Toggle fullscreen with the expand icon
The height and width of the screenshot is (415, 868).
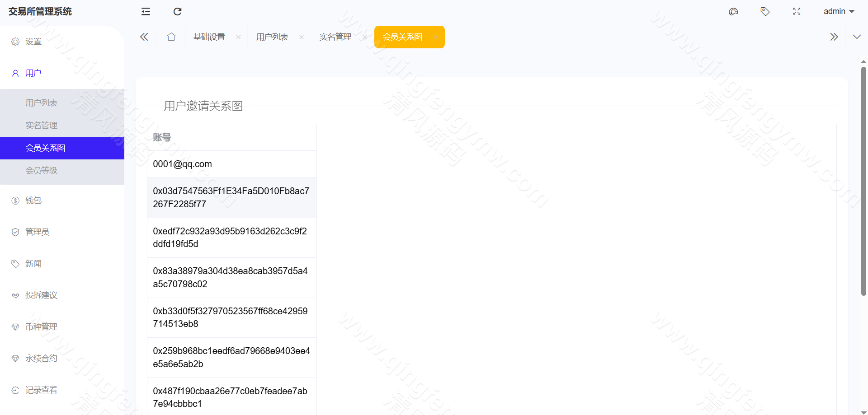click(797, 11)
